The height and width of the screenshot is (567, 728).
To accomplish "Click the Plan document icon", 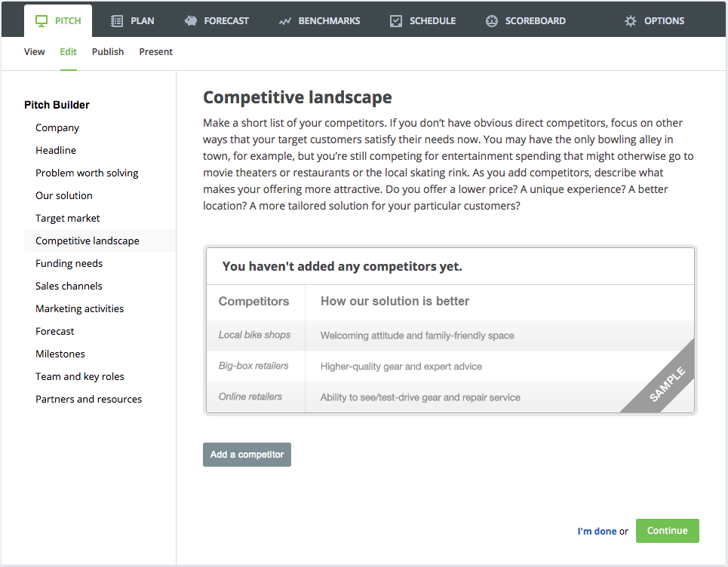I will 117,21.
